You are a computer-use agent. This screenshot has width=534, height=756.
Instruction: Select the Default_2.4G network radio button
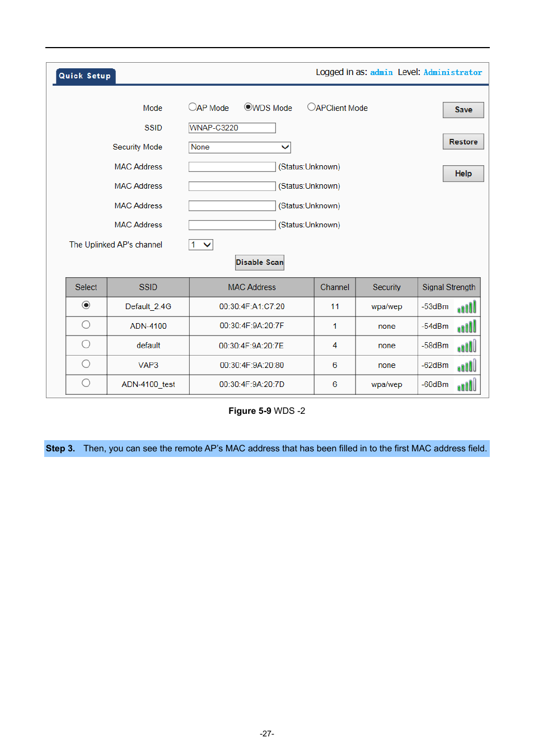(86, 305)
